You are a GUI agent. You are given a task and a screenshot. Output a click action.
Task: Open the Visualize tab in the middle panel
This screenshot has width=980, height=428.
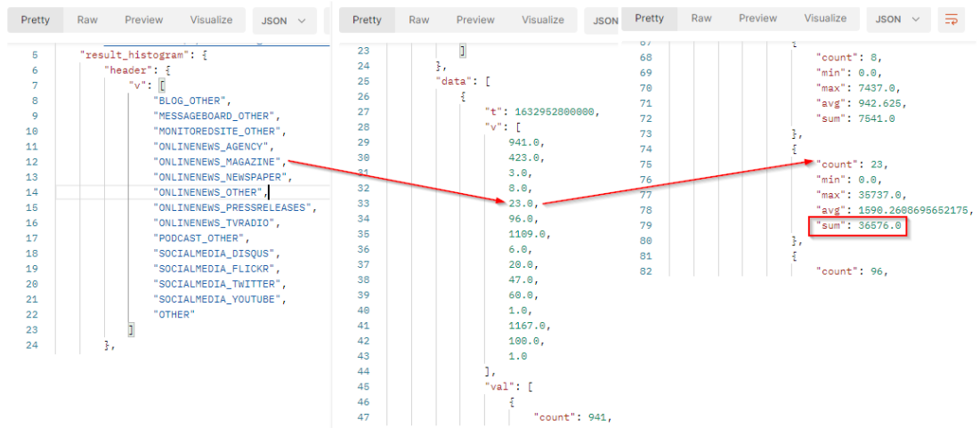click(x=543, y=20)
